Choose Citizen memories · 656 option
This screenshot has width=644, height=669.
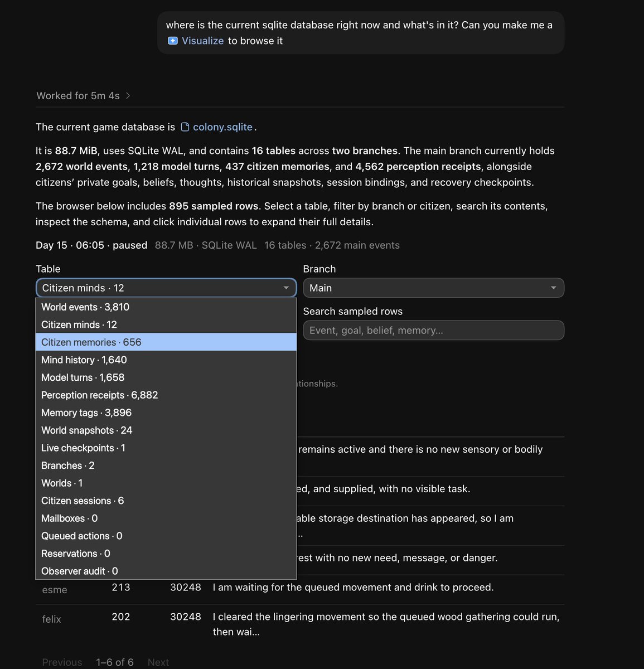[x=166, y=342]
